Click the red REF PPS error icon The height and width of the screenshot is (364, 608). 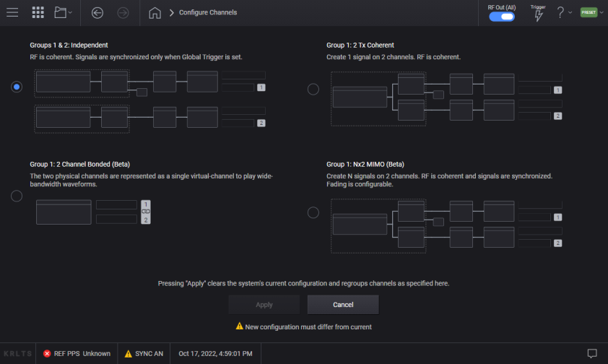tap(47, 354)
